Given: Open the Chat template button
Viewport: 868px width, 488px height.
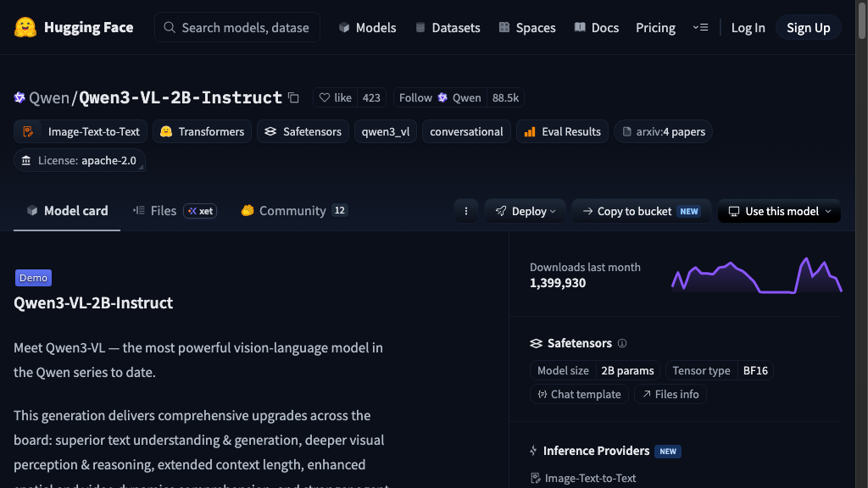Looking at the screenshot, I should tap(579, 395).
